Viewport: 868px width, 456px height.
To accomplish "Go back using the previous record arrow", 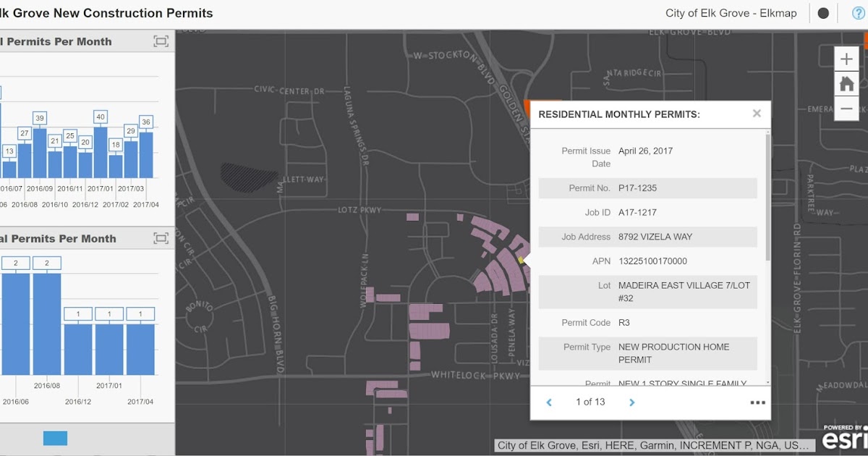I will point(549,402).
